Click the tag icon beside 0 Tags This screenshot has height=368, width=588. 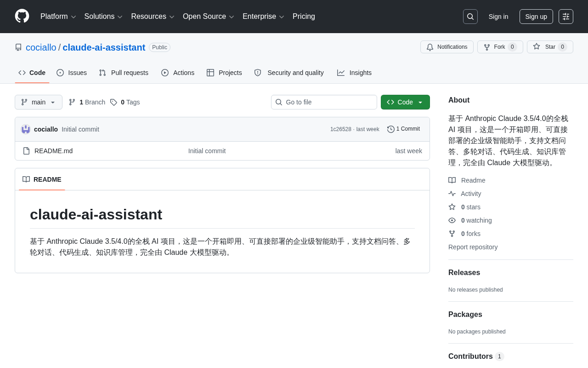[x=113, y=102]
